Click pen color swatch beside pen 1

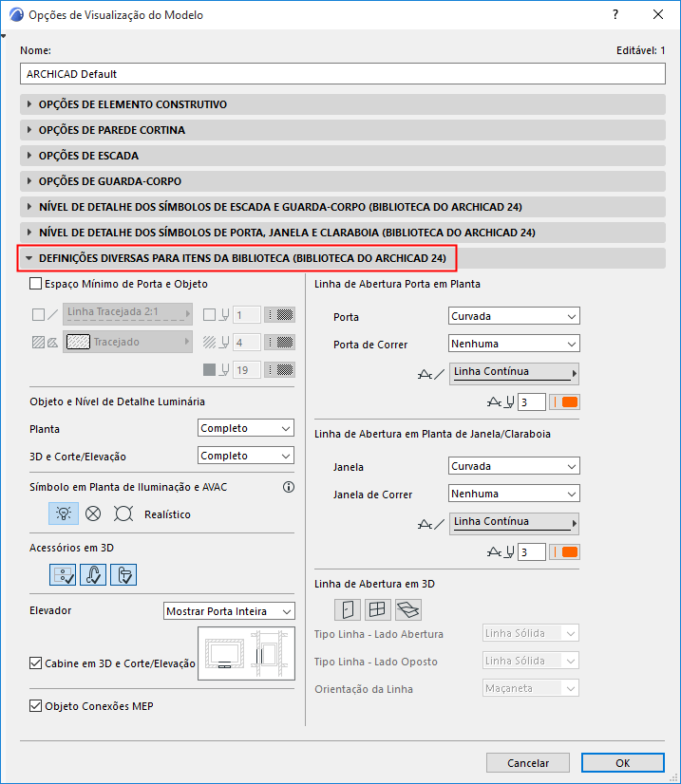pos(279,314)
